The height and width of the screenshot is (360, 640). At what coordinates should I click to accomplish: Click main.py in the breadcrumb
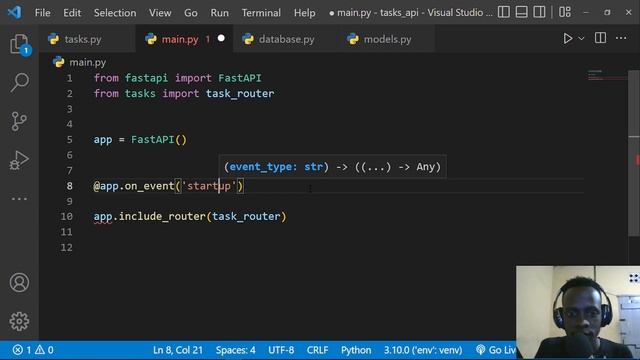(87, 62)
